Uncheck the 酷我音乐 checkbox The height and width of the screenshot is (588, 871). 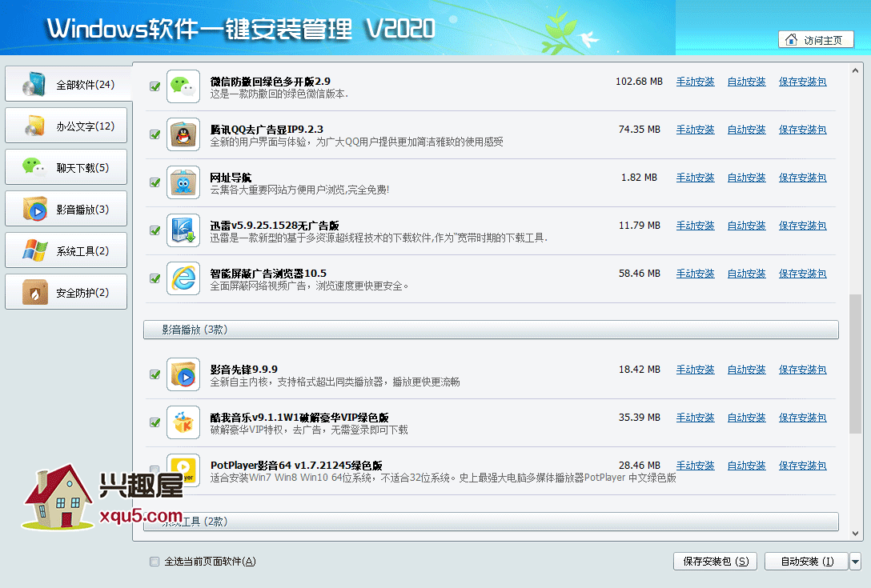point(155,422)
